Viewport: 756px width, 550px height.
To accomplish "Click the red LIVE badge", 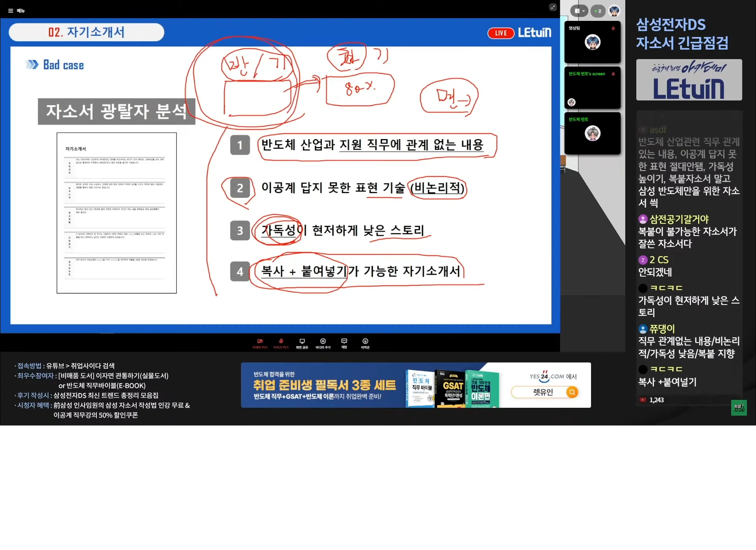I will 500,33.
